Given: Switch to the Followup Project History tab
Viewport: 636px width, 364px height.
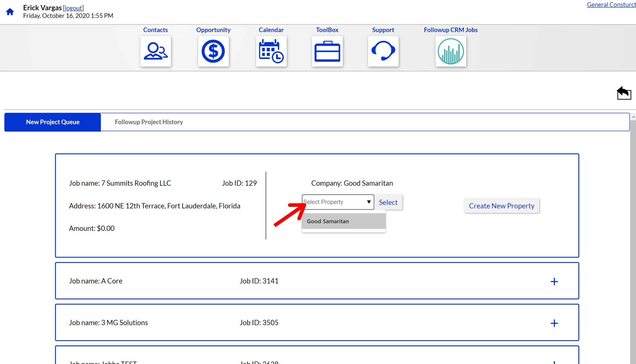Looking at the screenshot, I should (149, 122).
